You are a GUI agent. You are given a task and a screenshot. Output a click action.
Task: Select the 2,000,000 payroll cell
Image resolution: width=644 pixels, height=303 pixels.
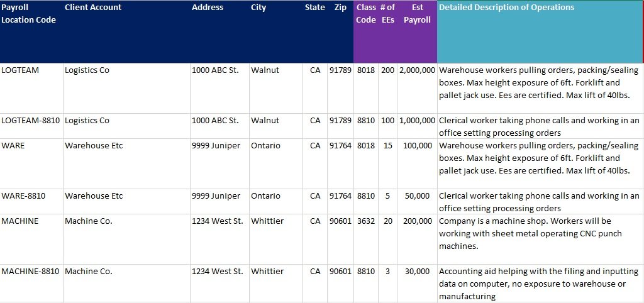tap(417, 88)
